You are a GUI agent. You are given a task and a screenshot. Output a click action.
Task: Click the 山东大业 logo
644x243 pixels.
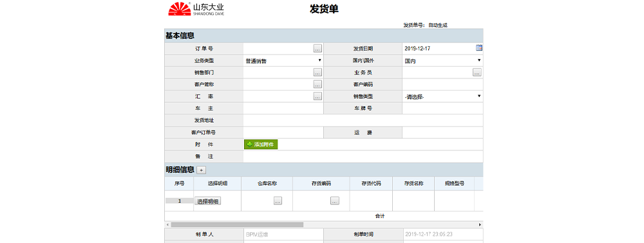click(x=196, y=9)
